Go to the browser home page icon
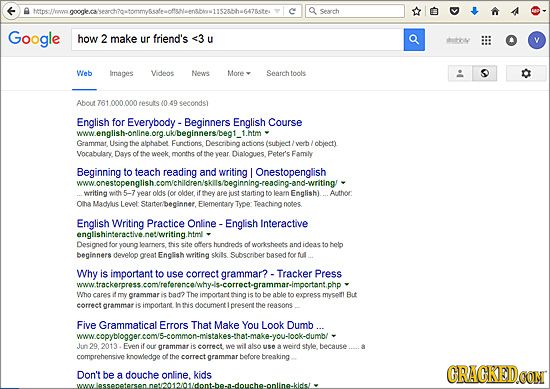 [495, 11]
